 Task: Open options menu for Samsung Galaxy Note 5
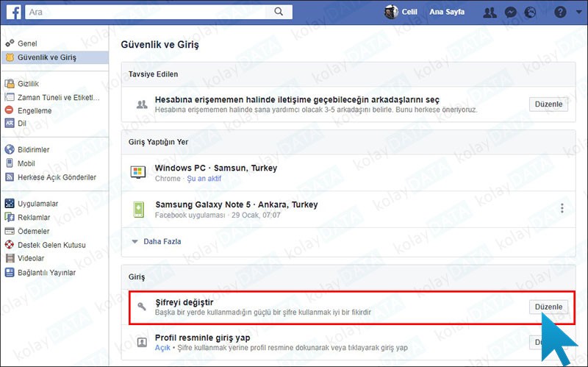[x=562, y=208]
